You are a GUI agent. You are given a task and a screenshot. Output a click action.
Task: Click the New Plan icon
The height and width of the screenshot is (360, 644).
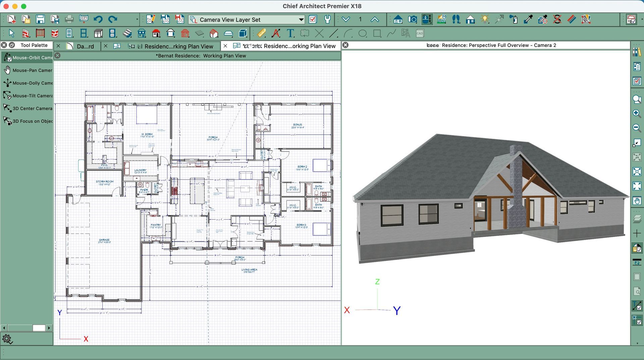(x=11, y=19)
